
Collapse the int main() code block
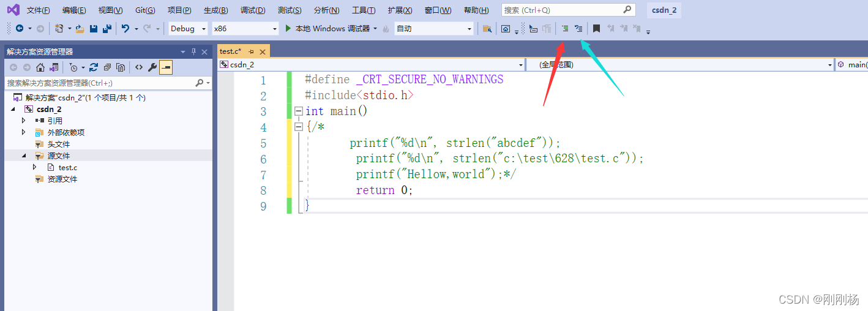pyautogui.click(x=299, y=111)
